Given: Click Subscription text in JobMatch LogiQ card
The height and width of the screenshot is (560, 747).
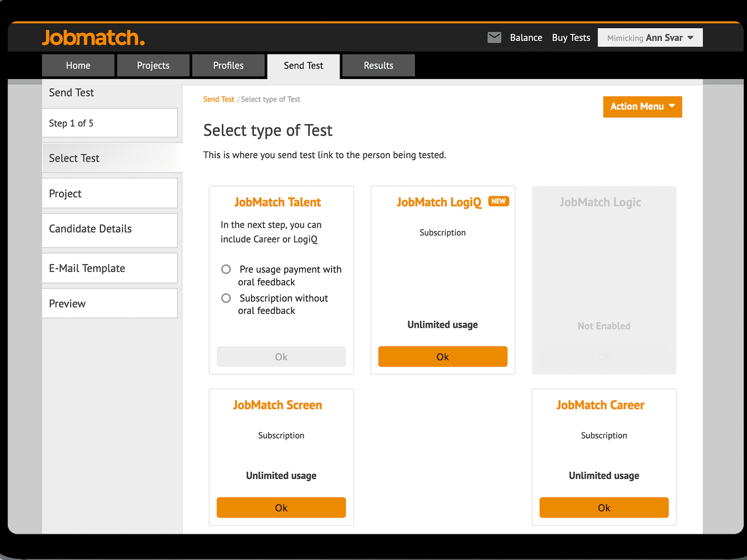Looking at the screenshot, I should pos(443,232).
